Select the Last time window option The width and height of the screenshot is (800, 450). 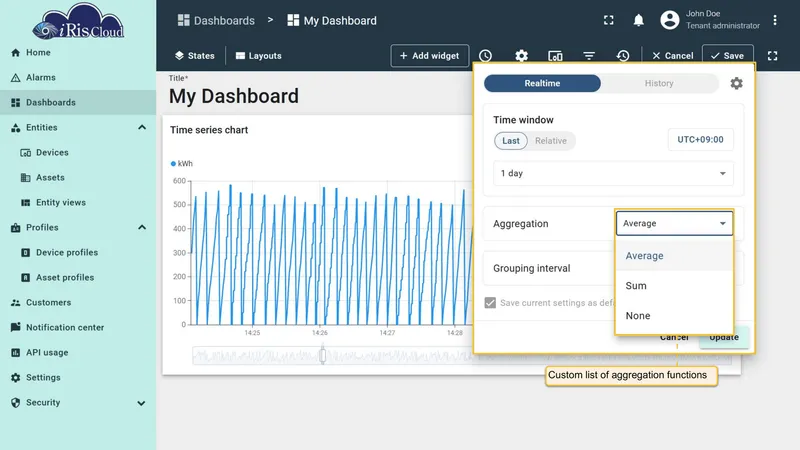coord(511,141)
